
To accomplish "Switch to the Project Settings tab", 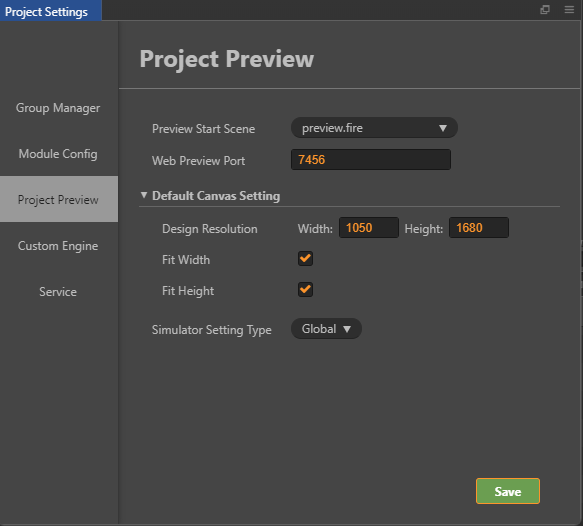I will click(x=51, y=11).
